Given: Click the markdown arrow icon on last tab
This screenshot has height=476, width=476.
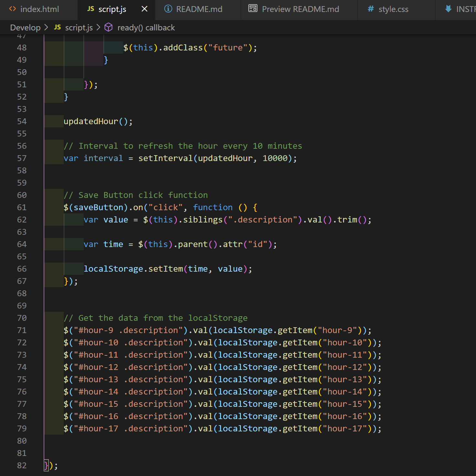Looking at the screenshot, I should 448,9.
